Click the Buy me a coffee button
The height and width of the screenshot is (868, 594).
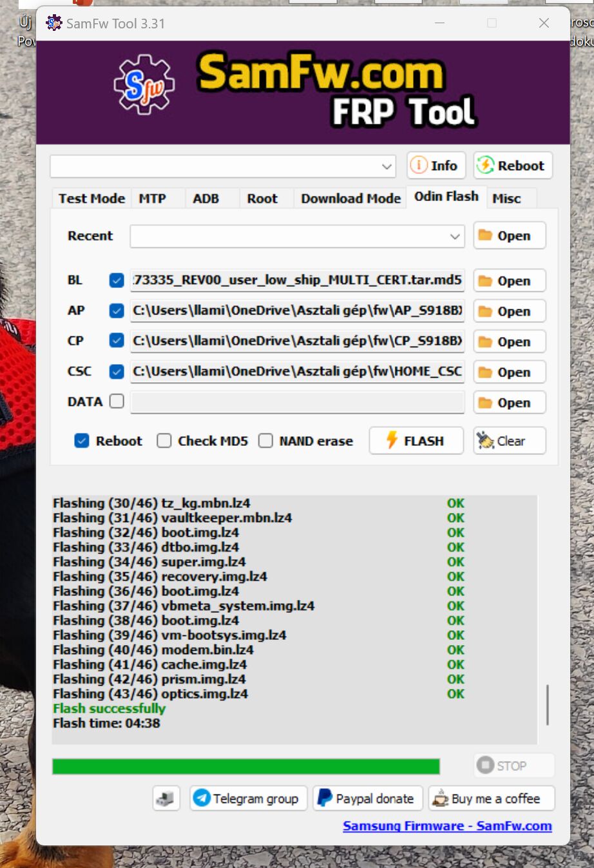point(492,798)
